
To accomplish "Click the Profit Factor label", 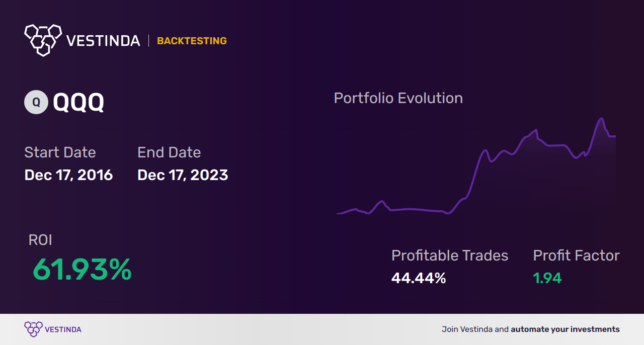I will [576, 255].
